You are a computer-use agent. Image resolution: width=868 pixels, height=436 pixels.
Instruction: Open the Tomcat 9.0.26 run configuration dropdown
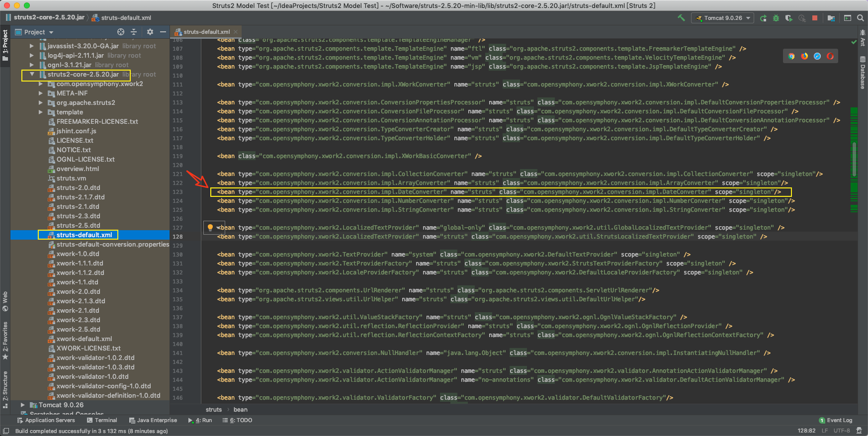(x=722, y=18)
